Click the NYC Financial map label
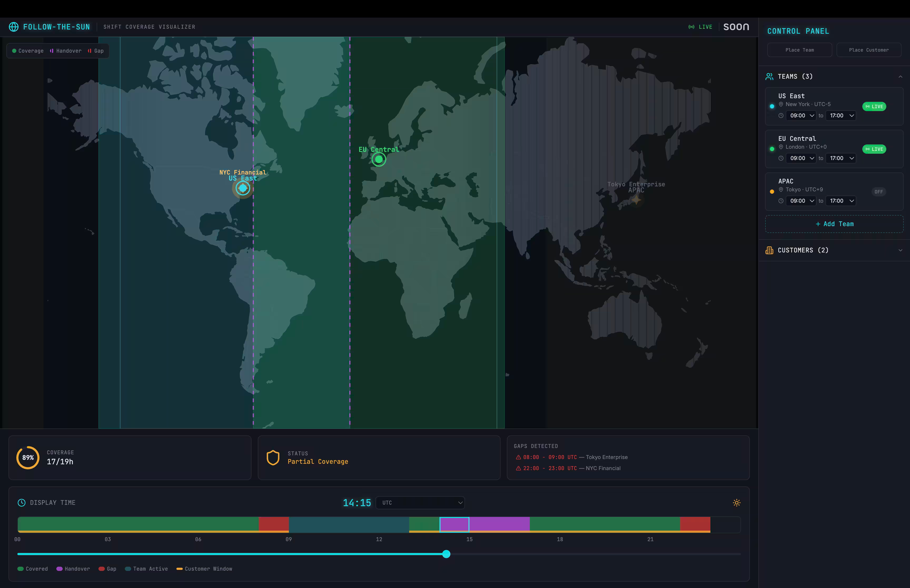This screenshot has height=588, width=910. point(243,172)
